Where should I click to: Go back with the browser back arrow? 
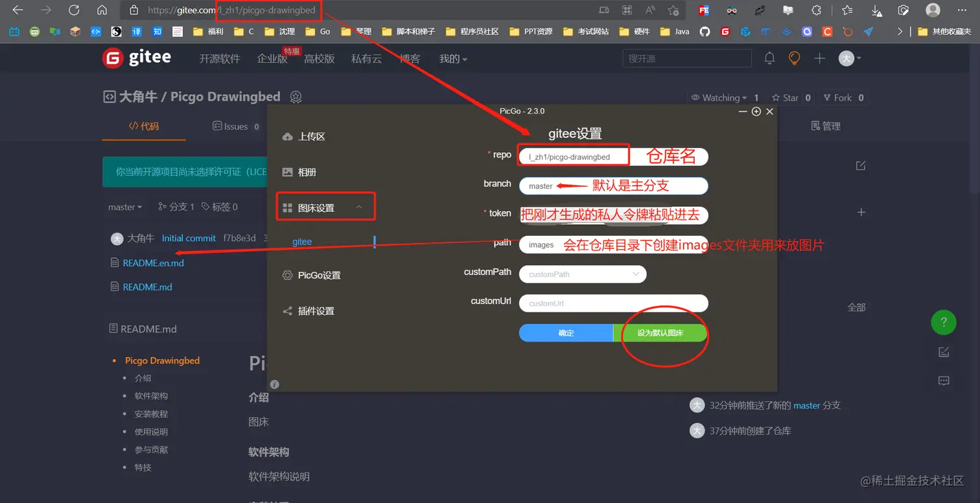tap(18, 10)
